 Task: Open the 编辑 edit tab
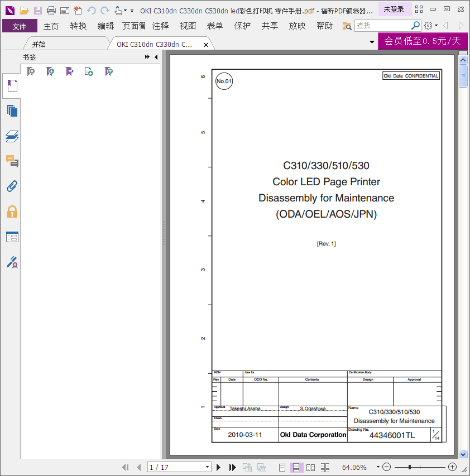click(105, 26)
